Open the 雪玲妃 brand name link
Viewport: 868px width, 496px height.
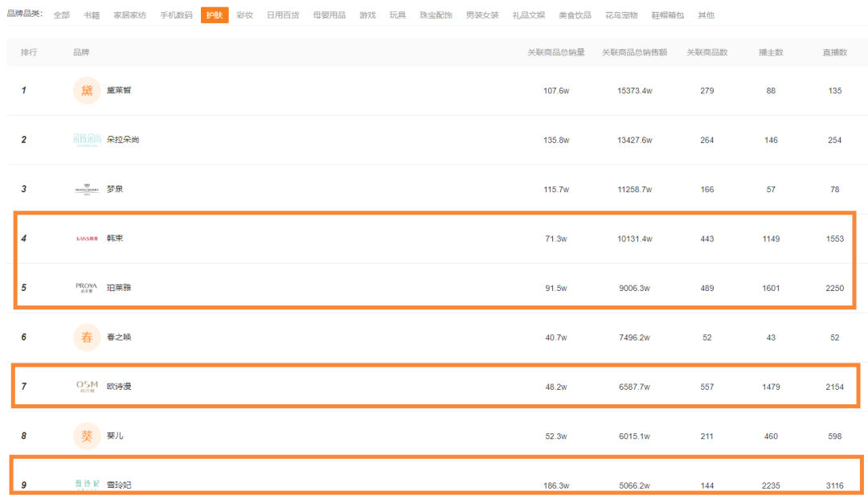tap(119, 485)
